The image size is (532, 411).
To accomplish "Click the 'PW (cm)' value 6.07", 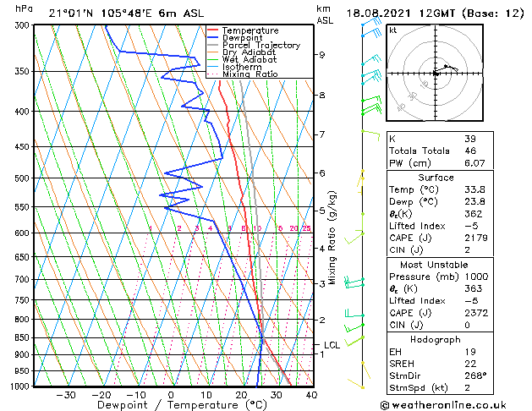I will 474,163.
